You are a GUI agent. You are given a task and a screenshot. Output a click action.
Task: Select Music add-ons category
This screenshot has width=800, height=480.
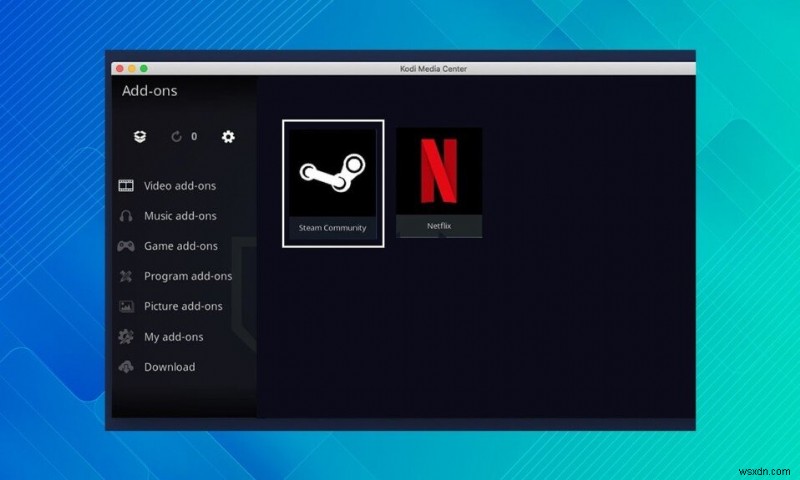click(x=180, y=216)
